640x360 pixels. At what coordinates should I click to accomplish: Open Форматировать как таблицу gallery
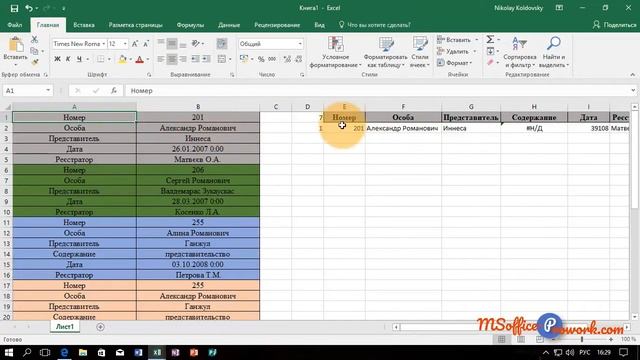coord(385,52)
